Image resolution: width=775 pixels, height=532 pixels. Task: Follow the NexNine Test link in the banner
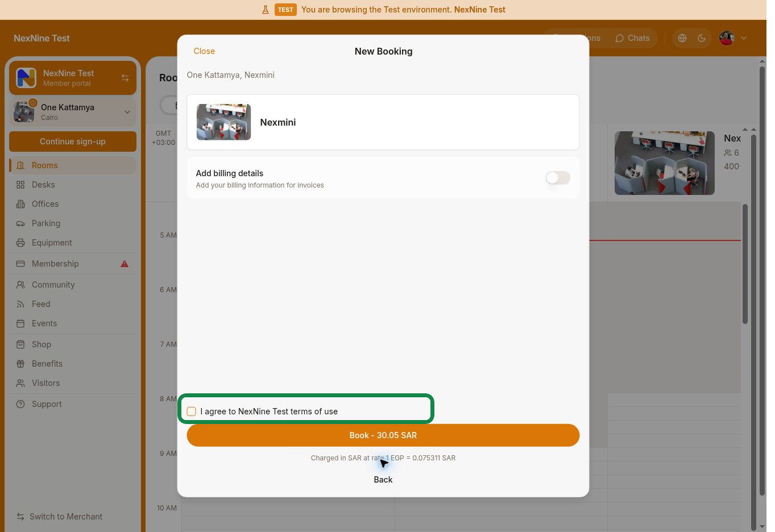pyautogui.click(x=480, y=10)
